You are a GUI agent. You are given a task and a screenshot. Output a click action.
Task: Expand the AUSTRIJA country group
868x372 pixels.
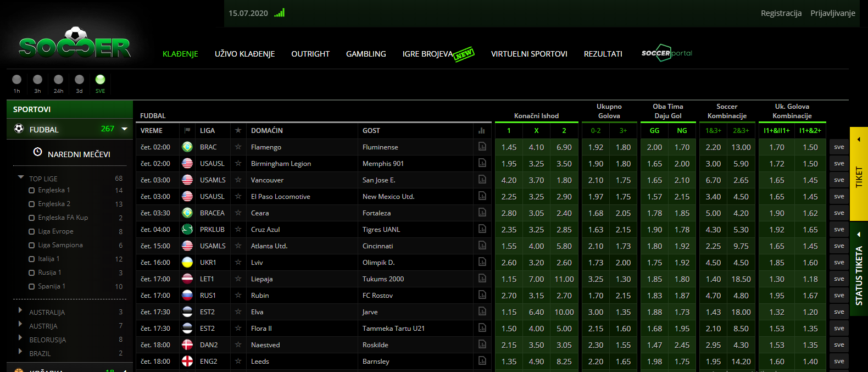coord(20,324)
